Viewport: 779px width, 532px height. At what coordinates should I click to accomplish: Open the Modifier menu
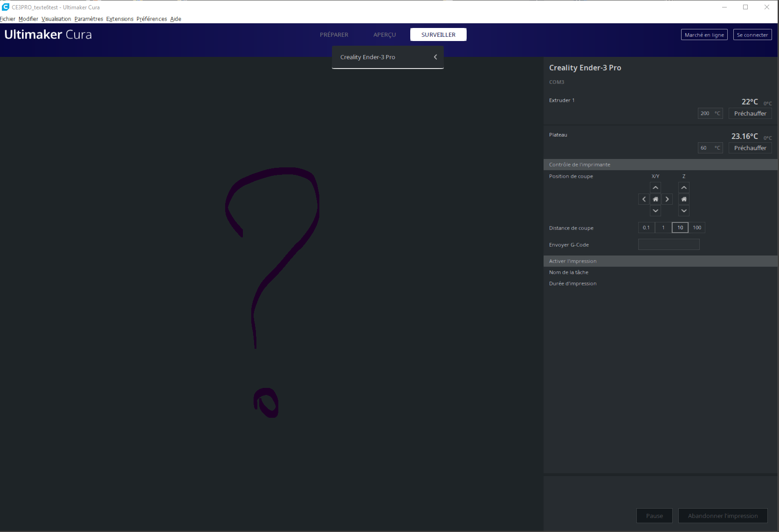click(28, 19)
